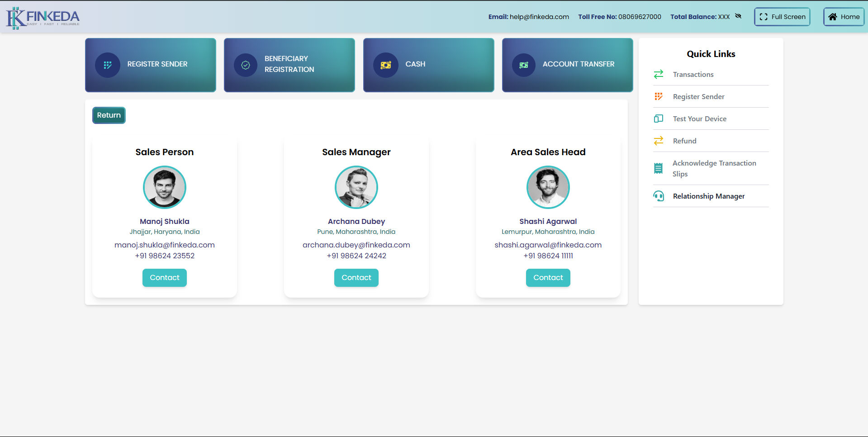868x437 pixels.
Task: Click Jhajjar, Haryana, India location text
Action: click(x=165, y=232)
